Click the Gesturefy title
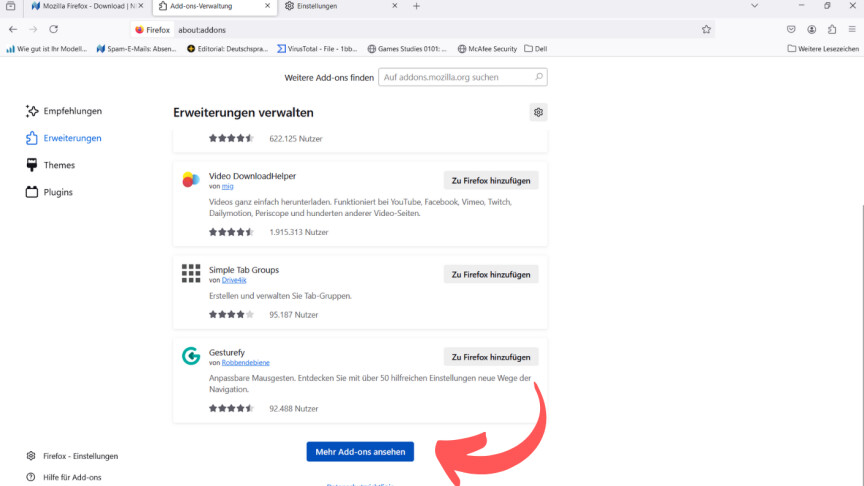Image resolution: width=864 pixels, height=486 pixels. click(226, 352)
